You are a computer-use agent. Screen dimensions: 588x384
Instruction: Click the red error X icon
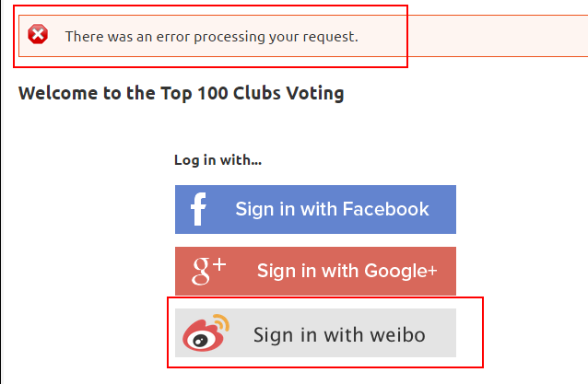(x=38, y=36)
